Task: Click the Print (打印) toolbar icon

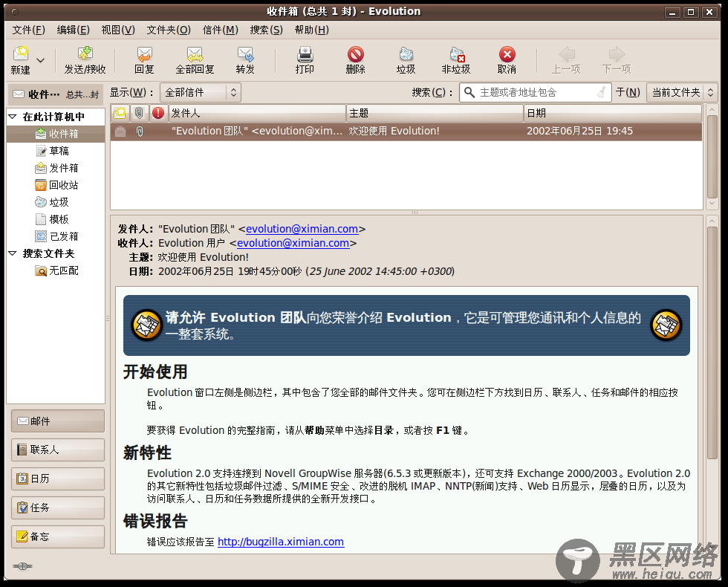Action: pyautogui.click(x=305, y=53)
